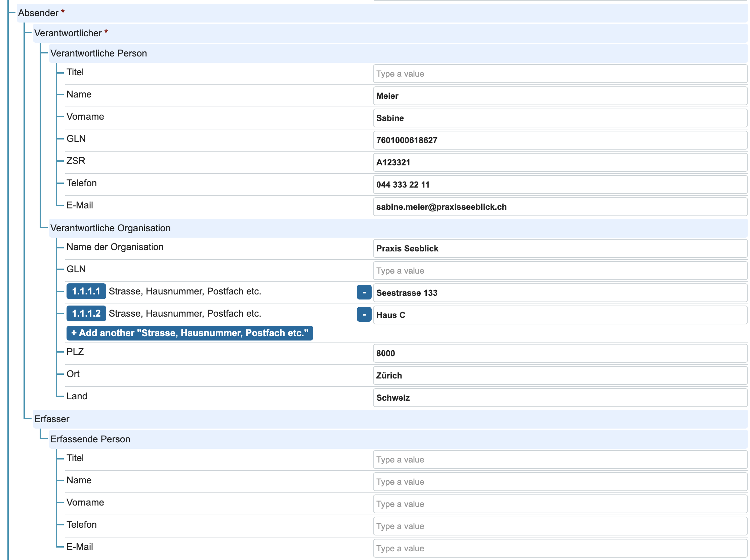The image size is (750, 560).
Task: Remove street row 1.1.1.2 with minus button
Action: 364,314
